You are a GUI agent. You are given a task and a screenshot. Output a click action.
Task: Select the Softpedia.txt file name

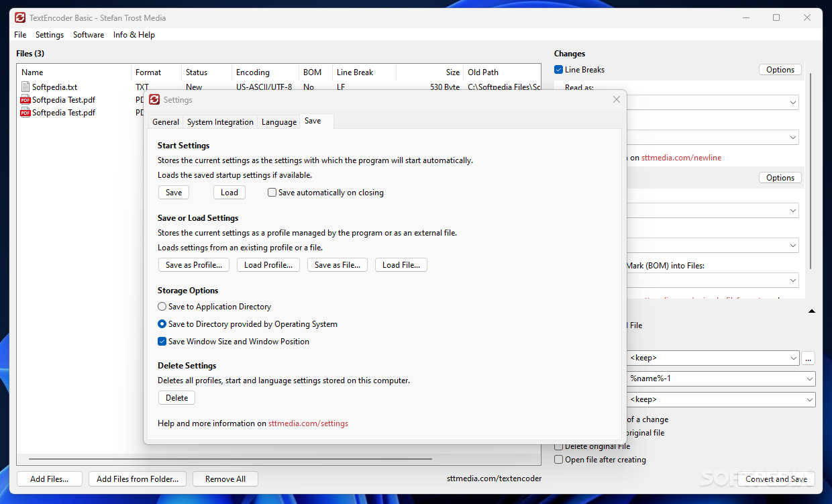[55, 87]
